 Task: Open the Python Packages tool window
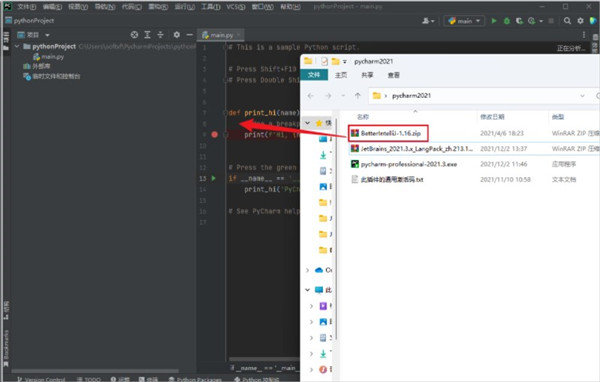[195, 379]
